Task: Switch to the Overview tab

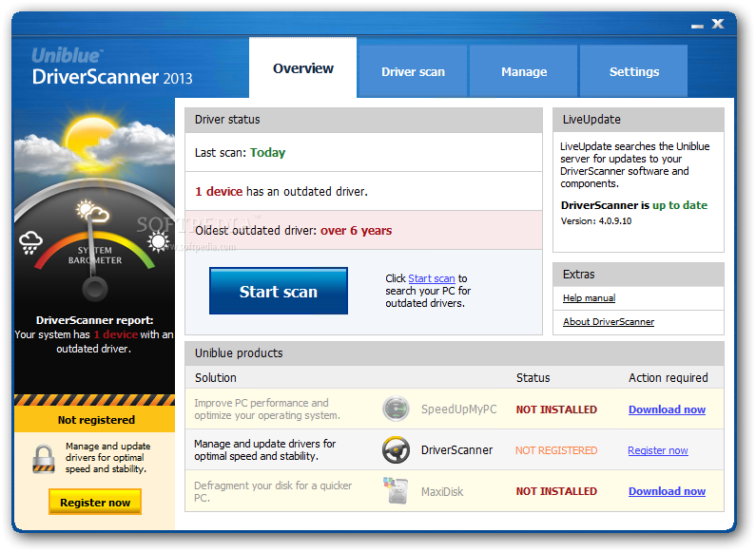Action: 302,68
